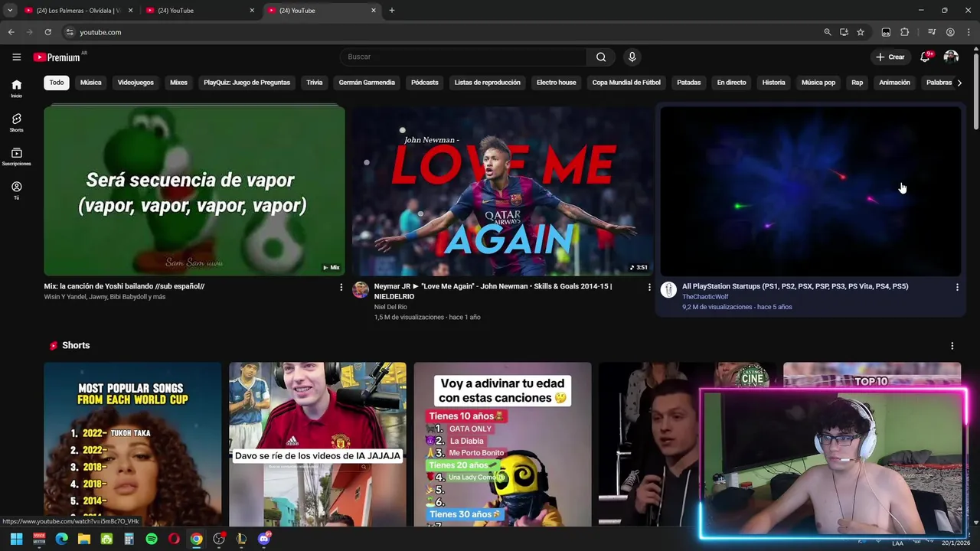Click the search magnifier button
Screen dimensions: 980x551
click(601, 57)
